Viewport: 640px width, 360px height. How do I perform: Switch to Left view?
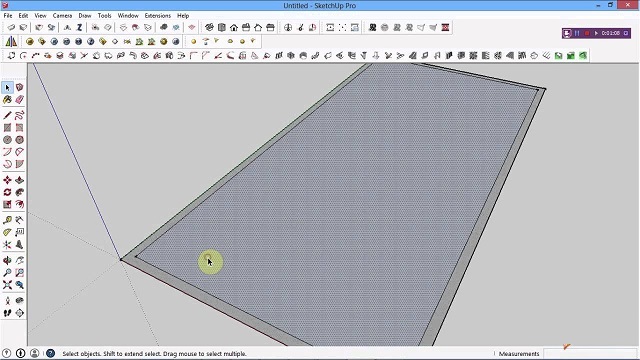coord(270,27)
